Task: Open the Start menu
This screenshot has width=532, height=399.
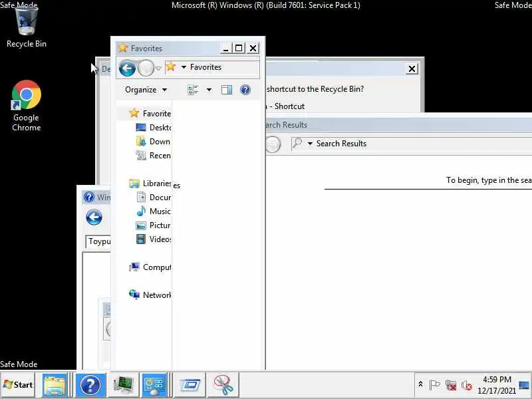Action: tap(18, 385)
